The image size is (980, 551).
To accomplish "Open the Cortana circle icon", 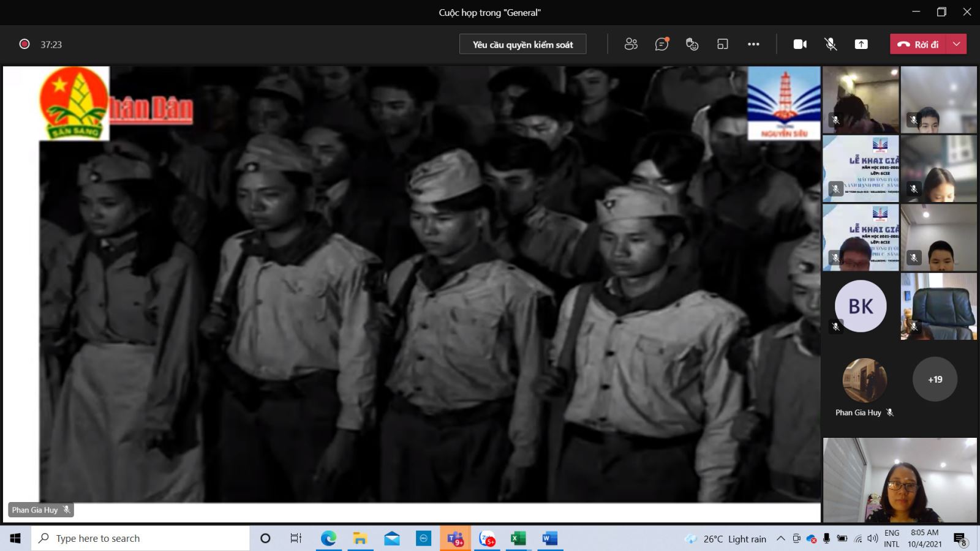I will [265, 538].
